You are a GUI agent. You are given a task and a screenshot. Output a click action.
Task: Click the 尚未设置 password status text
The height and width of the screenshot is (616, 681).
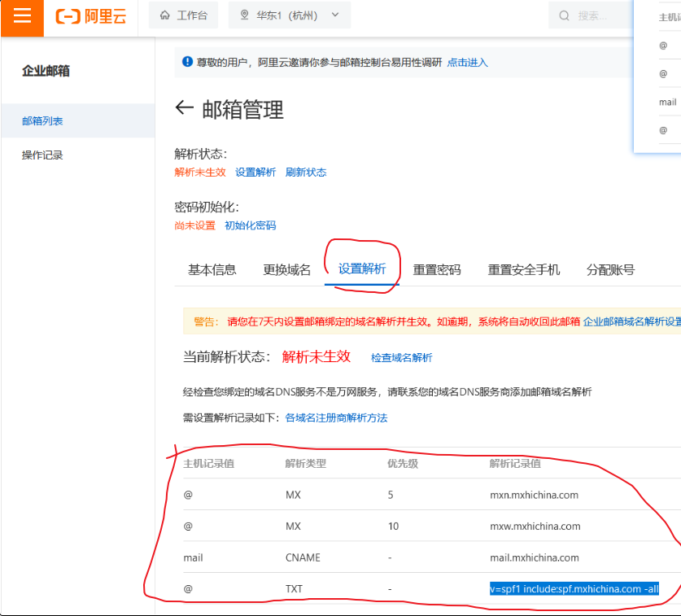click(194, 225)
